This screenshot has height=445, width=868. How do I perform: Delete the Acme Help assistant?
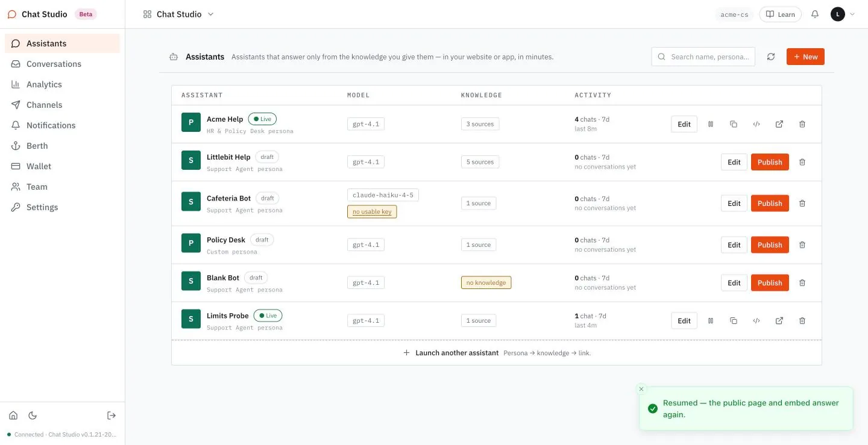coord(802,124)
